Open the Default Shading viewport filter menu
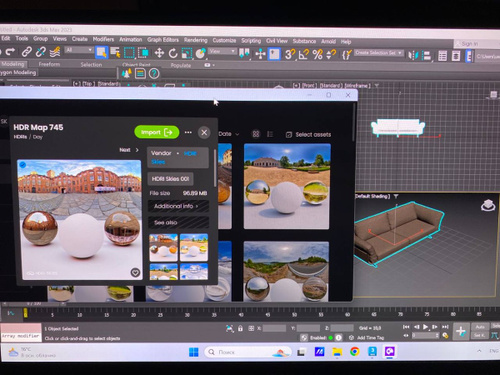This screenshot has width=500, height=375. coord(396,196)
